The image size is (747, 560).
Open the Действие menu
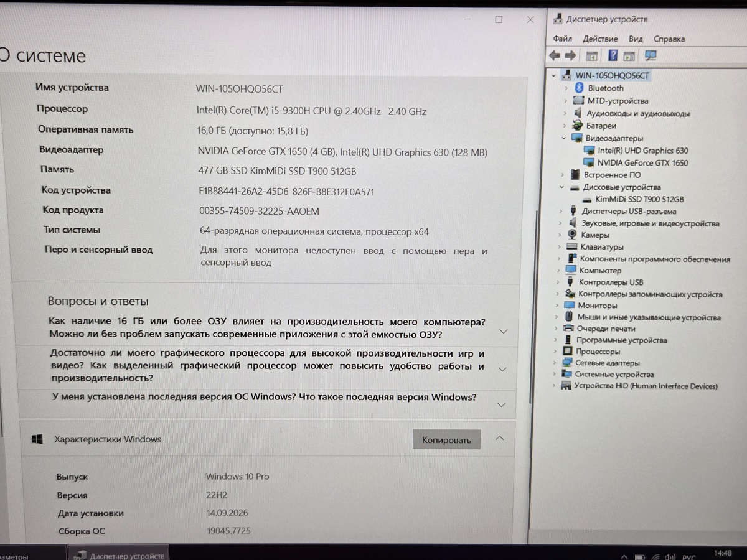(600, 39)
